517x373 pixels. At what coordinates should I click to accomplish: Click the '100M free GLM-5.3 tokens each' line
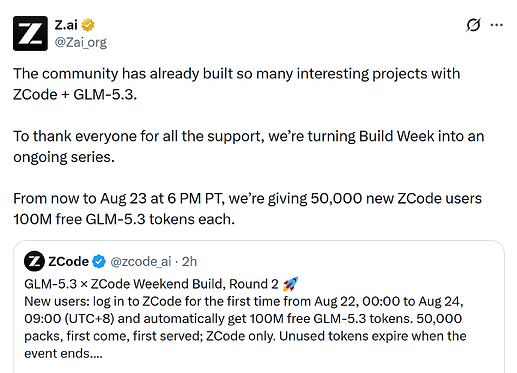click(124, 220)
